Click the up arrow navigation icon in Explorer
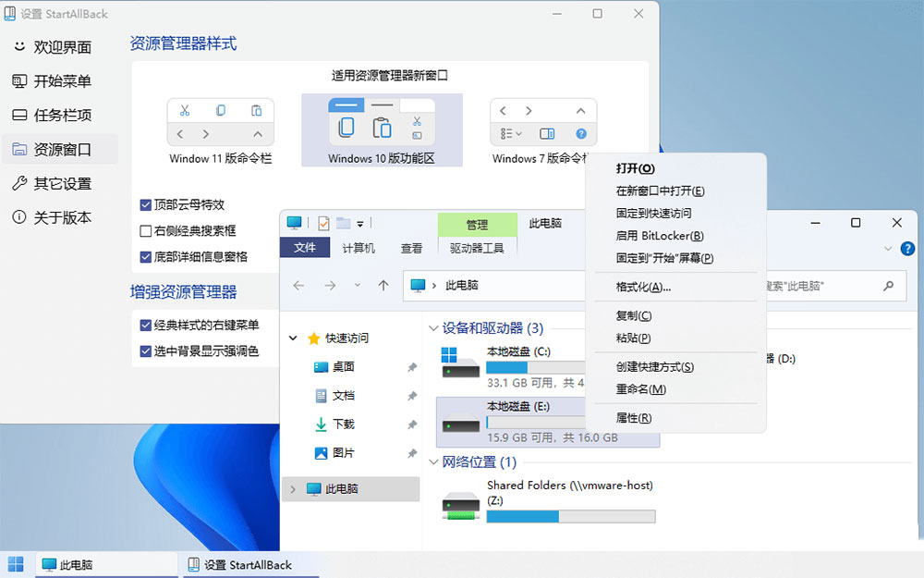Viewport: 924px width, 578px height. click(x=383, y=287)
